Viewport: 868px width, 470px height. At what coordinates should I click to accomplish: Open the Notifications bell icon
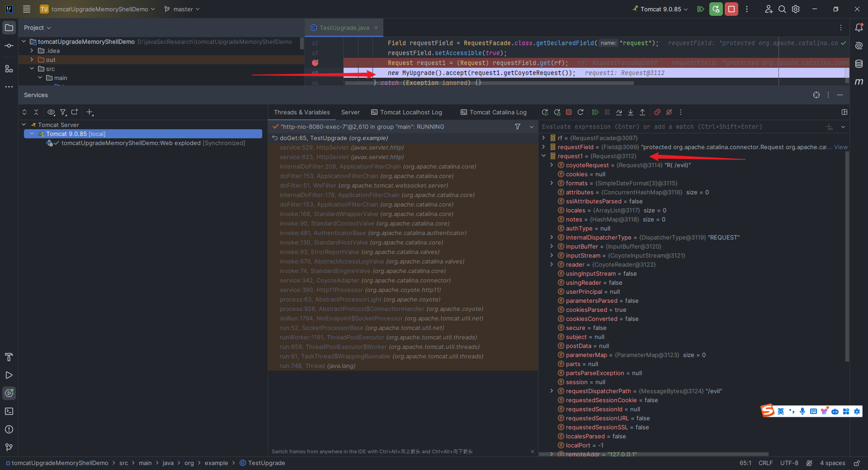click(x=859, y=28)
